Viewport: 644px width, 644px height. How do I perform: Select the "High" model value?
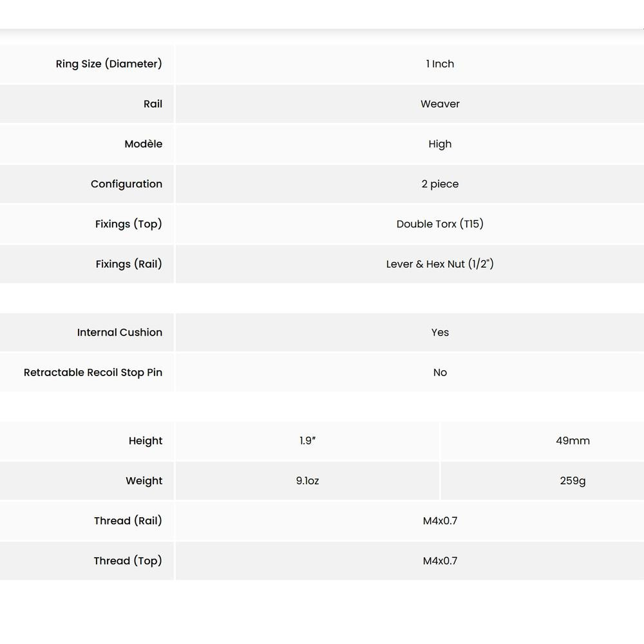(440, 144)
